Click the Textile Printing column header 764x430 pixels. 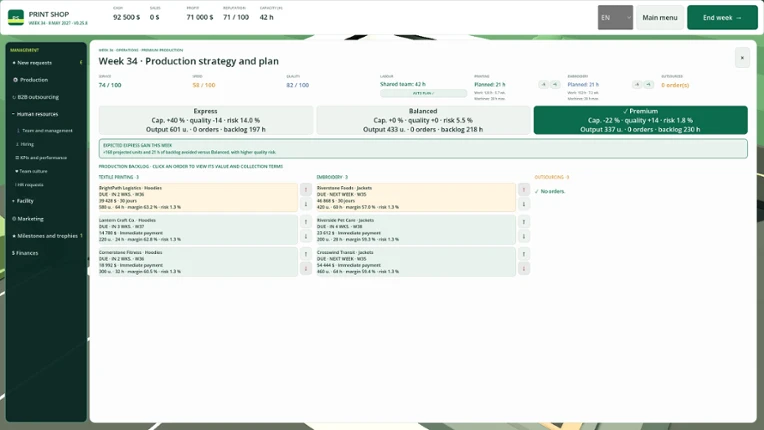point(119,177)
